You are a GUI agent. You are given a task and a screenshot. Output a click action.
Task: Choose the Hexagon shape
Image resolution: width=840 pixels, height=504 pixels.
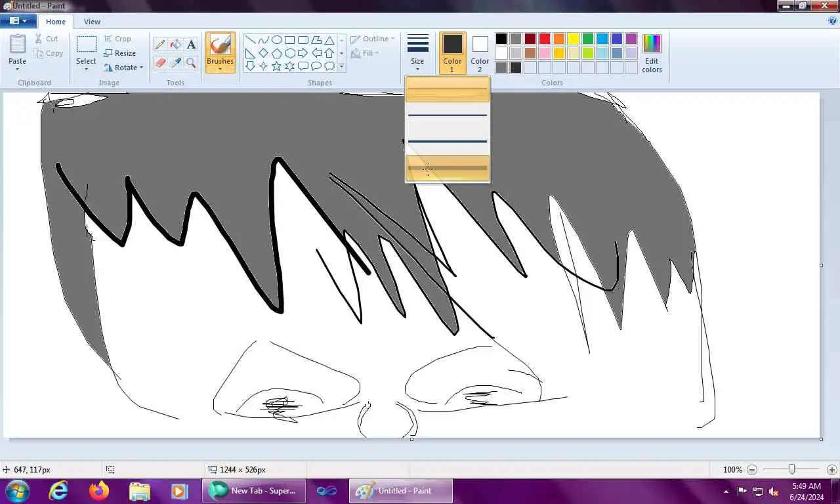(x=289, y=53)
